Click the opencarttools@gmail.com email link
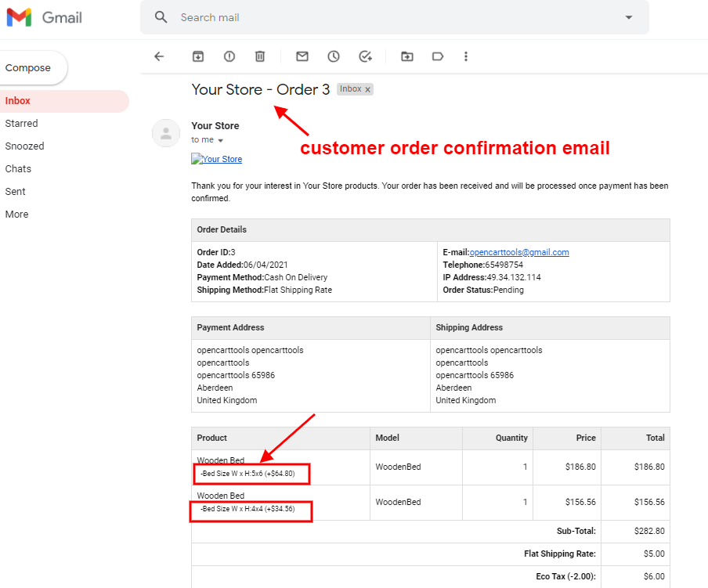708x588 pixels. (519, 252)
